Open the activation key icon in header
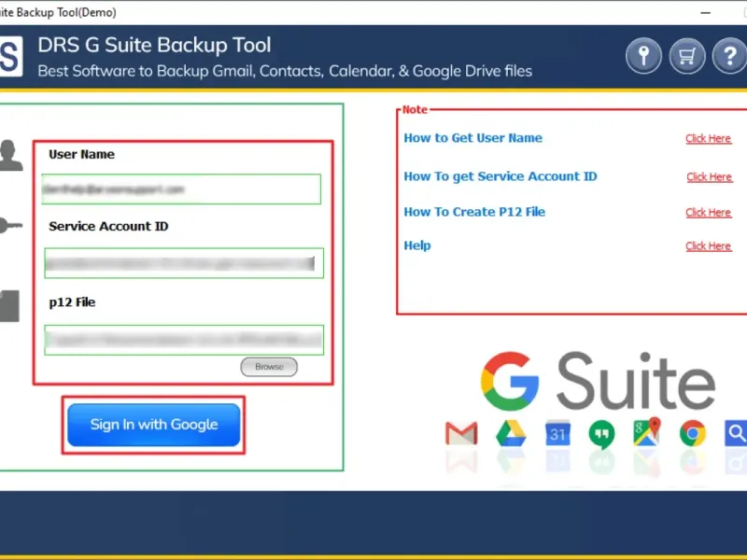This screenshot has height=560, width=747. pyautogui.click(x=643, y=56)
